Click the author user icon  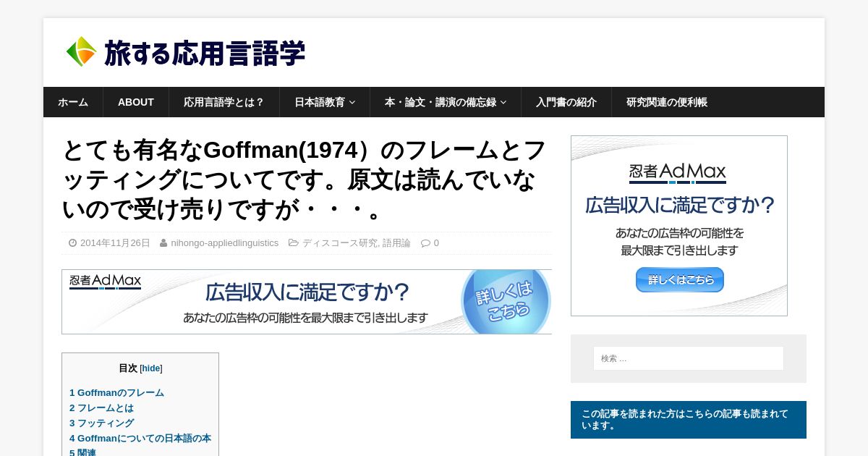click(x=163, y=243)
